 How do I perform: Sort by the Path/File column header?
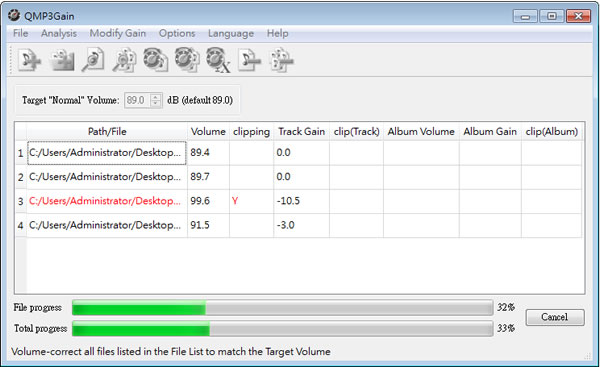coord(107,132)
